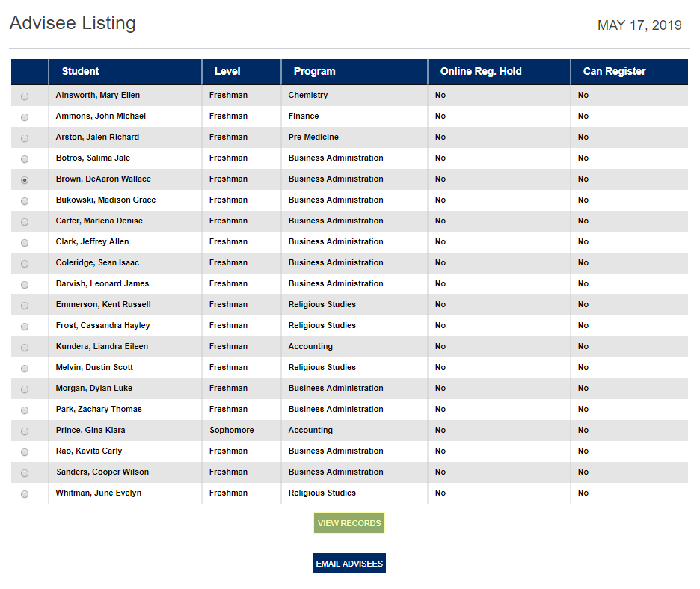Image resolution: width=700 pixels, height=589 pixels.
Task: Click the Can Register column header
Action: click(614, 72)
